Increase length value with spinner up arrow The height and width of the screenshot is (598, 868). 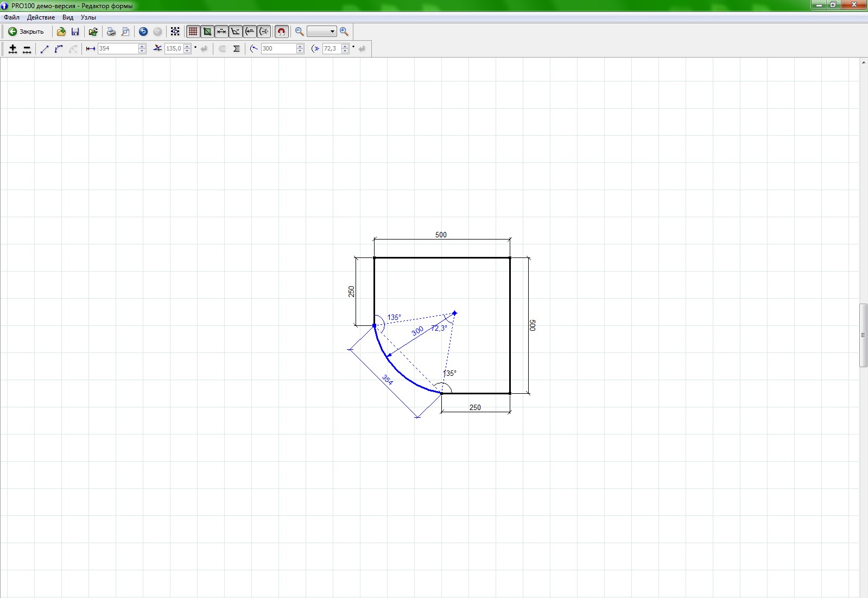(x=142, y=46)
